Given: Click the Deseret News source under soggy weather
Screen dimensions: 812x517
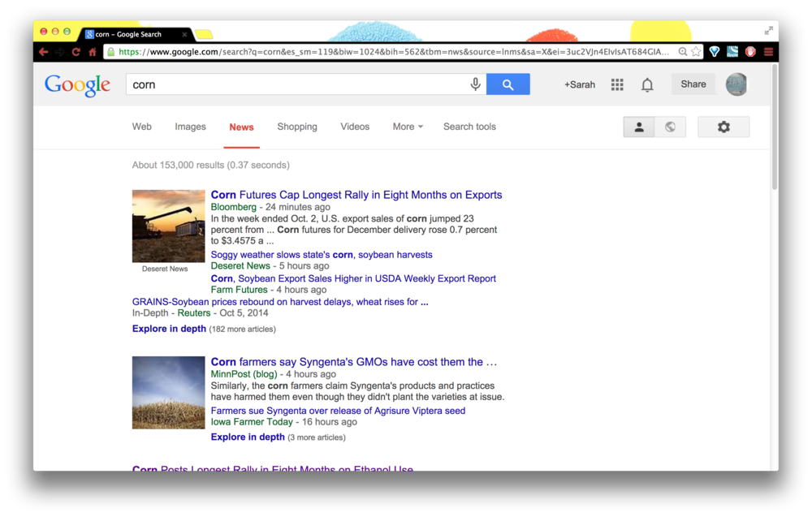Looking at the screenshot, I should click(240, 266).
